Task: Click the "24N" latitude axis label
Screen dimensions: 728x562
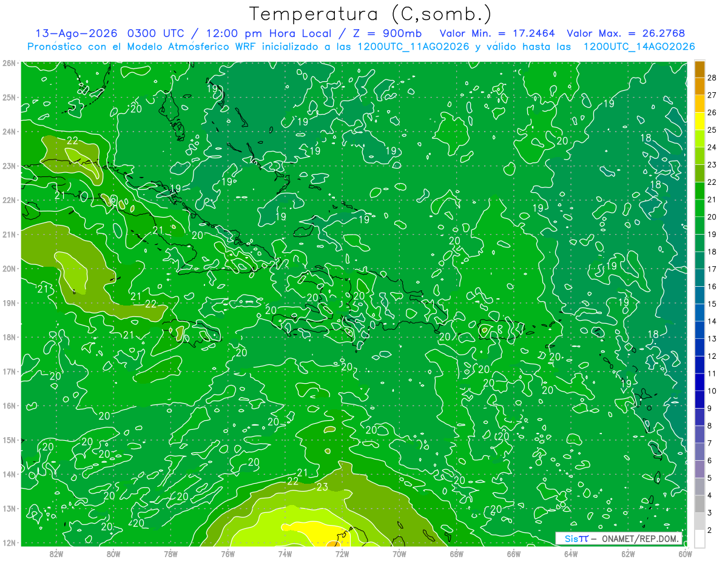Action: click(x=8, y=132)
